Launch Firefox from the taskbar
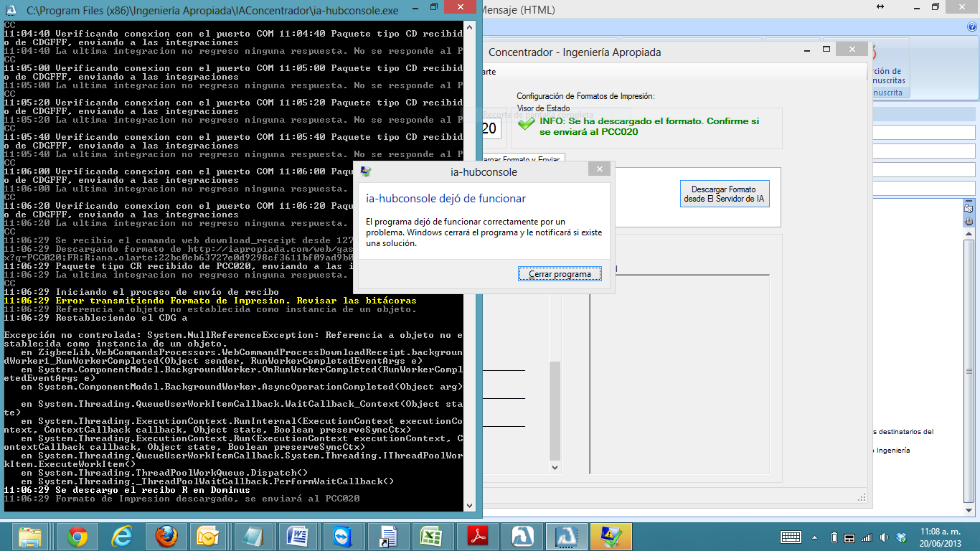Image resolution: width=980 pixels, height=551 pixels. [x=166, y=537]
